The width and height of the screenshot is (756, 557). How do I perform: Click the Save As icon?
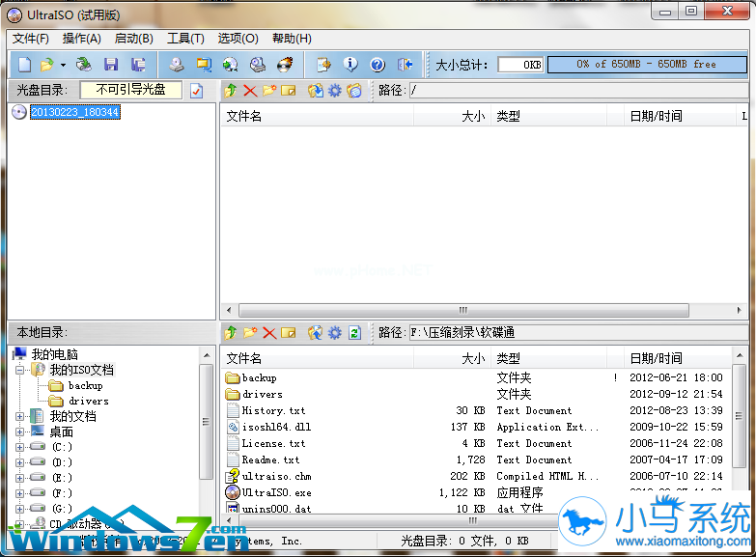coord(138,64)
